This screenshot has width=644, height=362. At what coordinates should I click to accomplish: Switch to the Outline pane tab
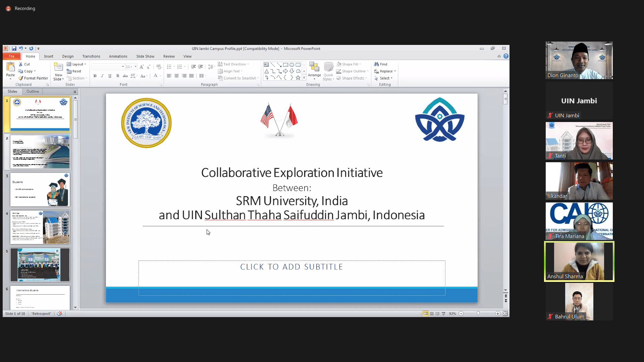coord(33,92)
